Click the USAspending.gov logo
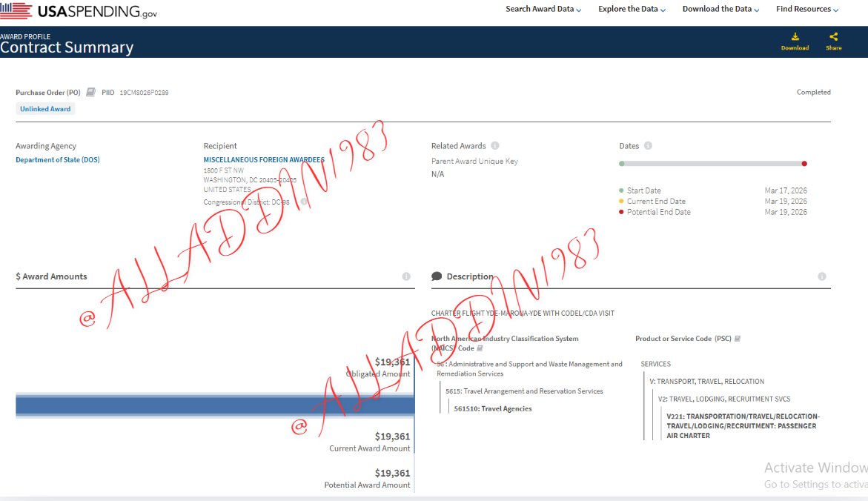This screenshot has height=501, width=868. [79, 10]
